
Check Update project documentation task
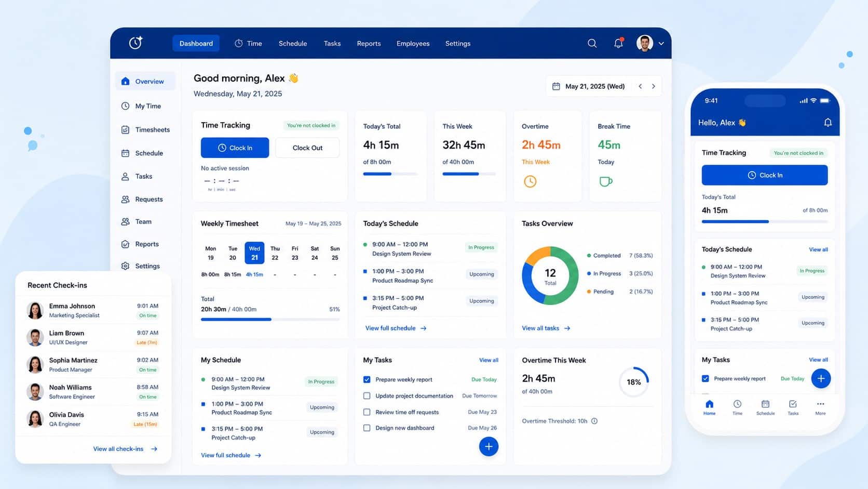(x=367, y=396)
